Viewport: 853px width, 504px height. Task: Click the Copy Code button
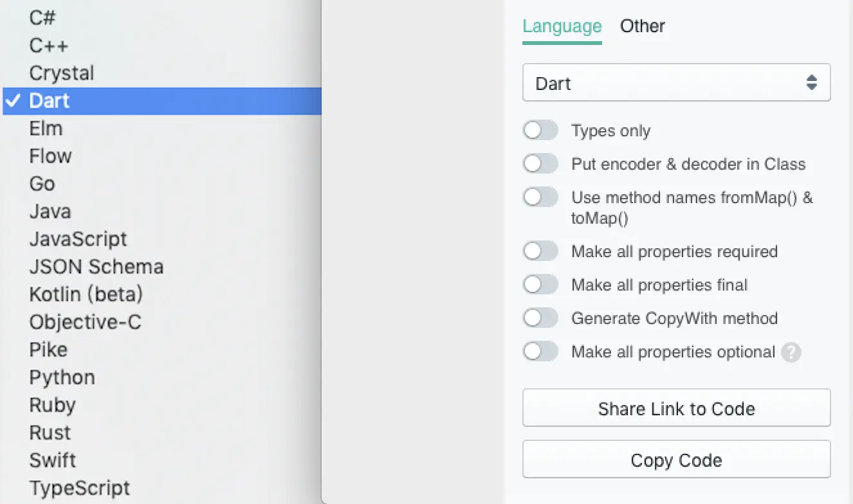coord(676,460)
